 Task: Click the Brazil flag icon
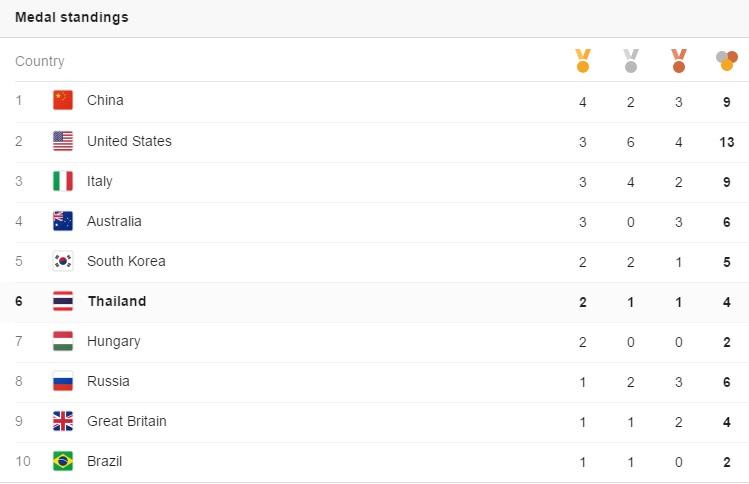click(63, 461)
